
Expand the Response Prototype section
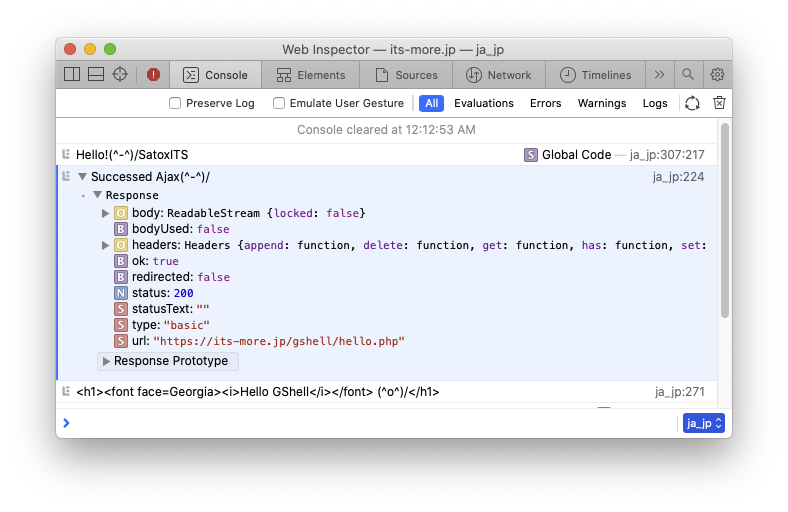coord(106,361)
